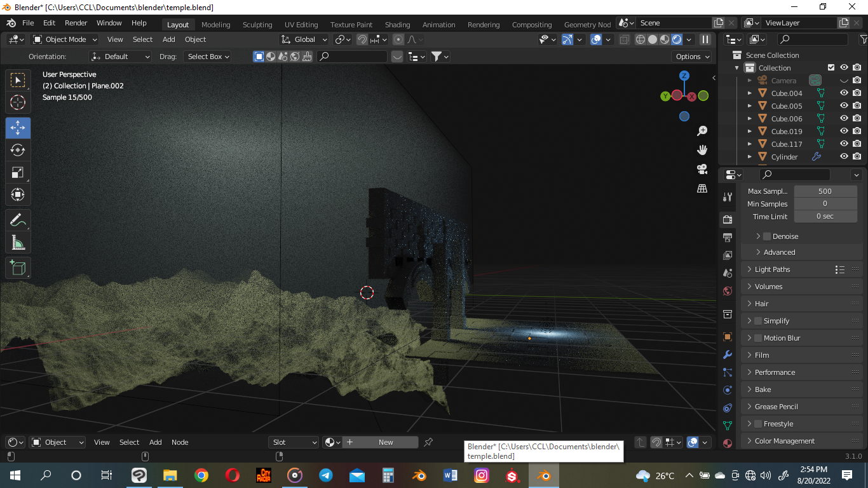The width and height of the screenshot is (868, 488).
Task: Enable the Simplify checkbox
Action: coord(757,321)
